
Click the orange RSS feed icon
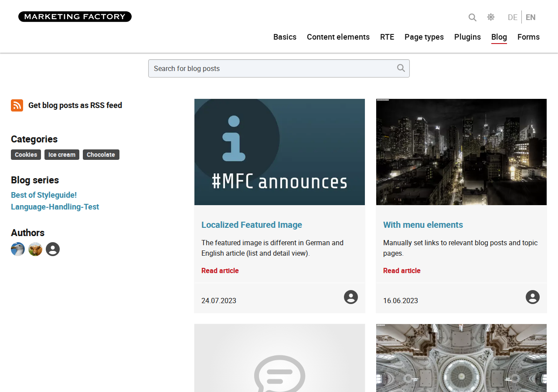17,105
